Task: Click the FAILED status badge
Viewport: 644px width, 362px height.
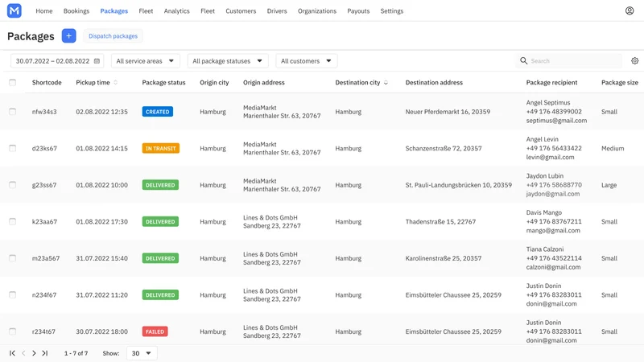Action: (155, 331)
